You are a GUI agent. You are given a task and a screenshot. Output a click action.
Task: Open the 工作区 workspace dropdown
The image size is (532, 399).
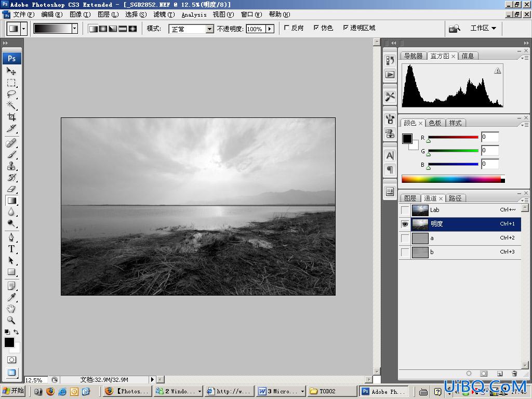pyautogui.click(x=483, y=28)
